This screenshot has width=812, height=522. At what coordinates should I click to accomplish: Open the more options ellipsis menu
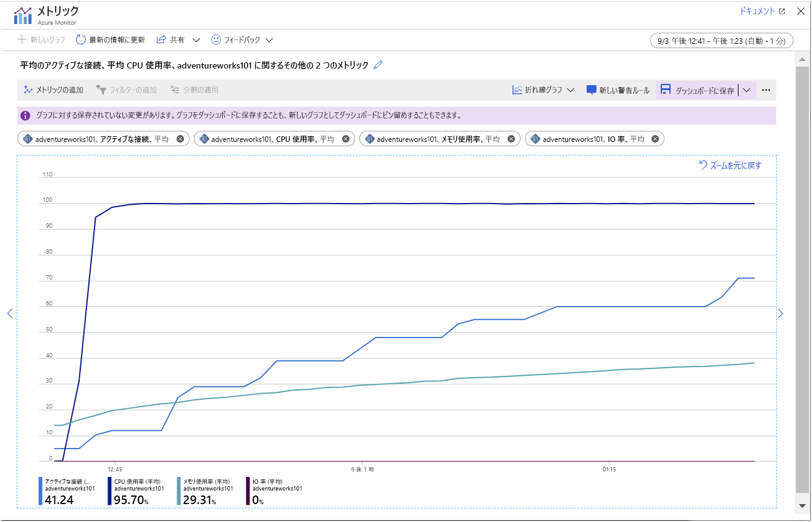[x=766, y=89]
